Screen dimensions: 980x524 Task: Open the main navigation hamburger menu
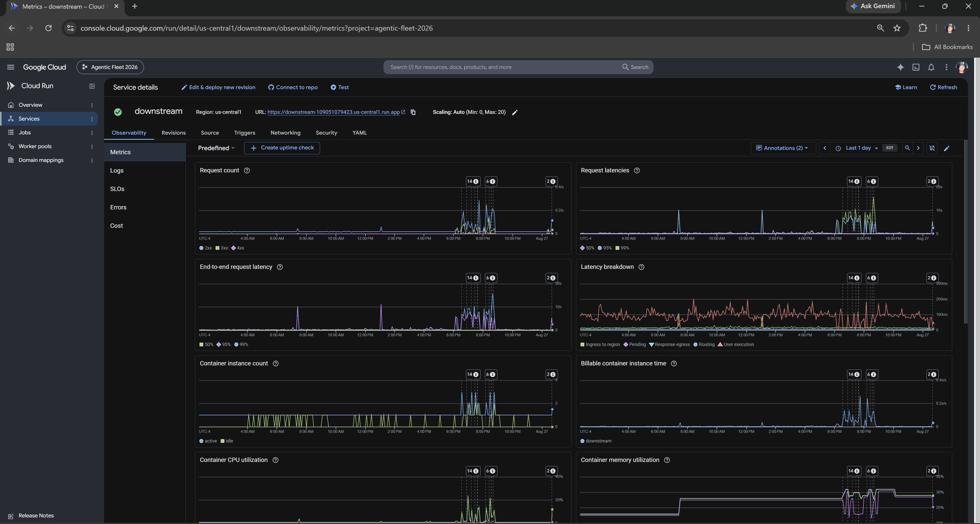tap(11, 67)
